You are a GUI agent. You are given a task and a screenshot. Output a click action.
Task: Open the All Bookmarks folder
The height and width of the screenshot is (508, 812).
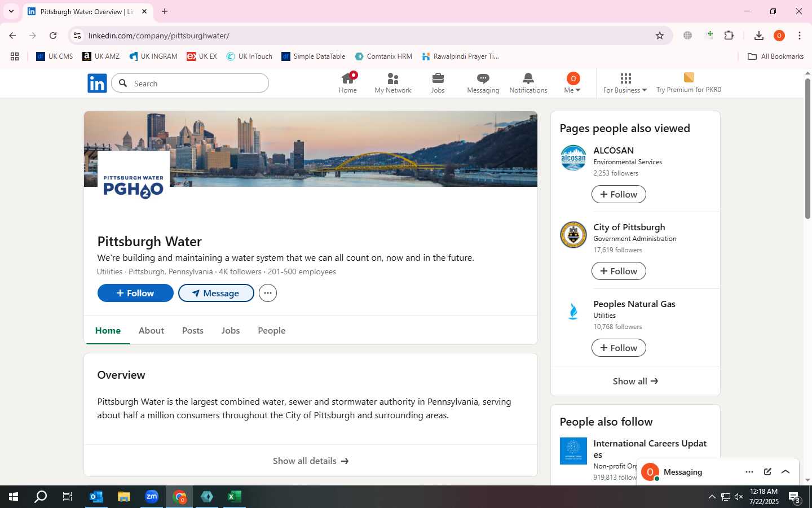(775, 56)
